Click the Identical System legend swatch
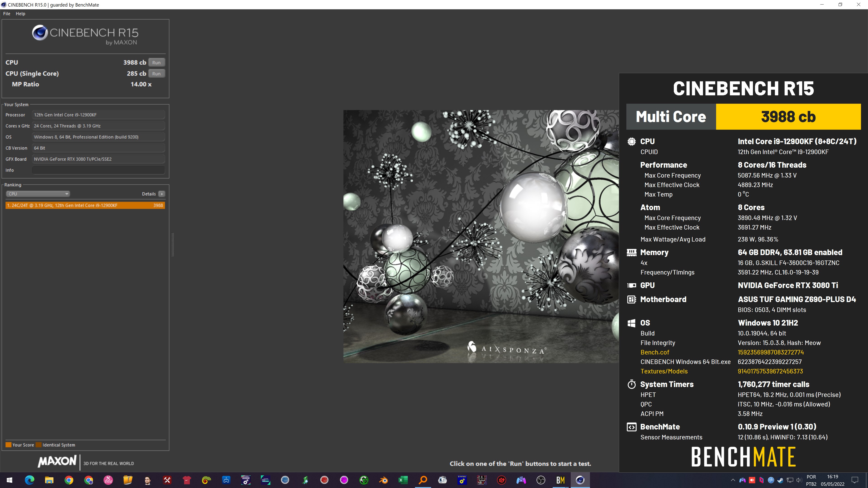 [39, 445]
